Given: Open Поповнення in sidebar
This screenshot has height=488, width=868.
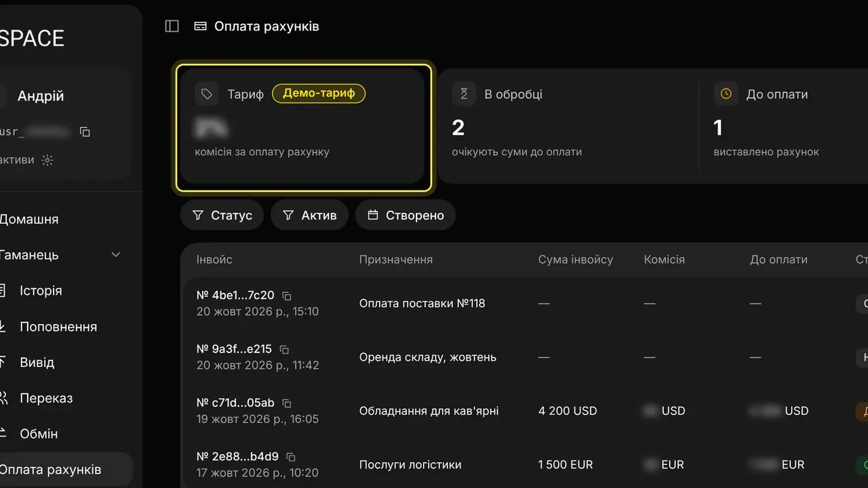Looking at the screenshot, I should (x=58, y=327).
